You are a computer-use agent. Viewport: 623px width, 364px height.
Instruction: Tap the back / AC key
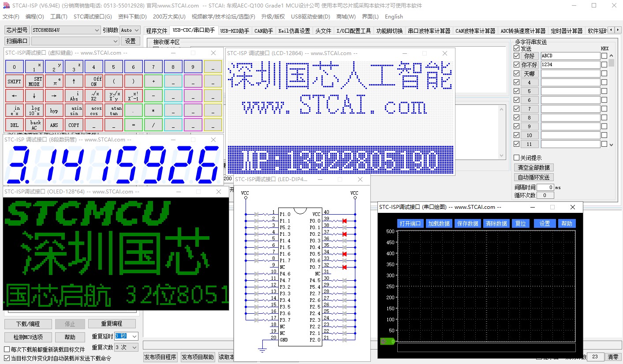[x=34, y=125]
